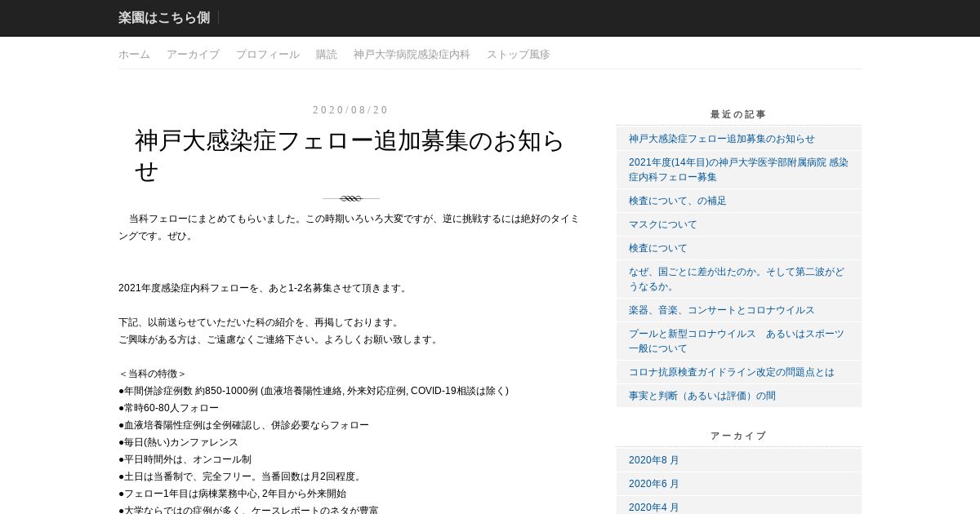Image resolution: width=980 pixels, height=514 pixels.
Task: Open archive 2020年6 月
Action: click(x=654, y=484)
